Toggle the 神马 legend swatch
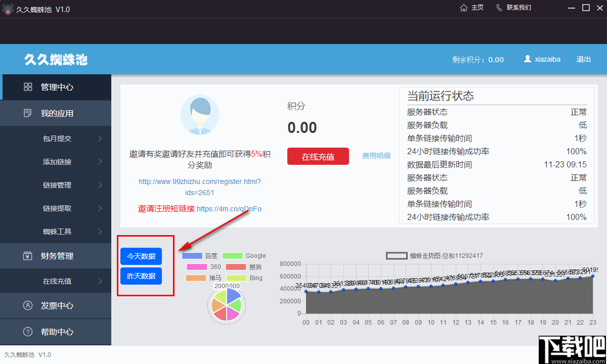The height and width of the screenshot is (364, 607). pyautogui.click(x=196, y=278)
